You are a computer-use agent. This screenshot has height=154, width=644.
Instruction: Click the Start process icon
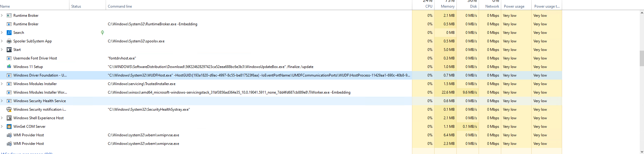point(9,50)
